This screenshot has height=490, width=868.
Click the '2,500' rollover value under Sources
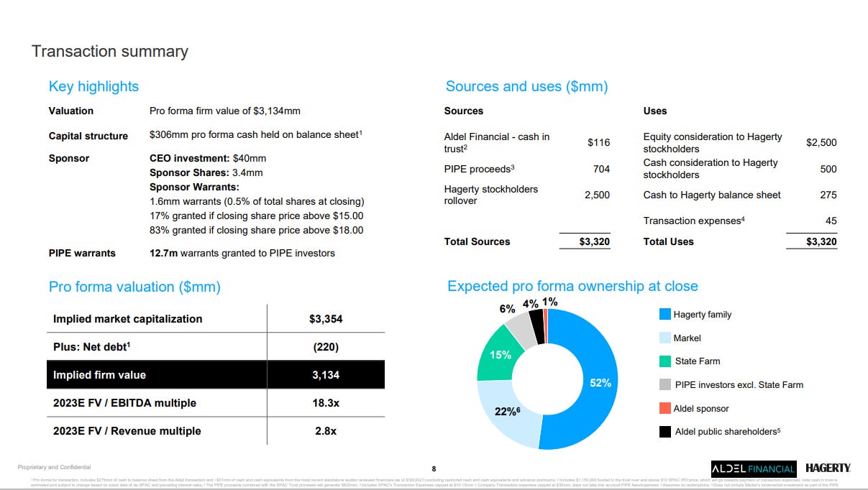597,195
